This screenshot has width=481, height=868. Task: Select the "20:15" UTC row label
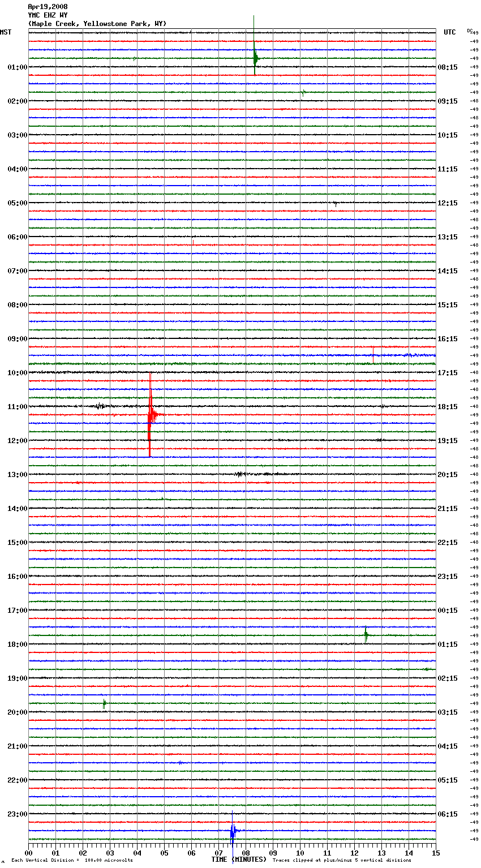(448, 475)
